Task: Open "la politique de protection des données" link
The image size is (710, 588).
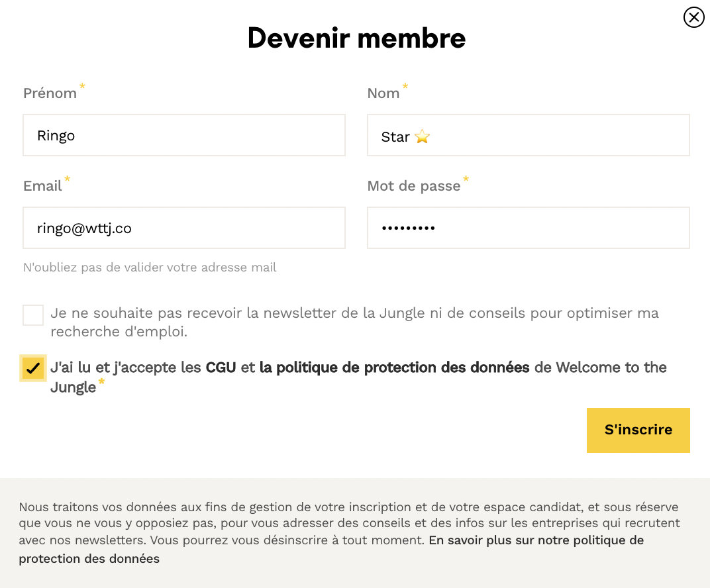Action: pos(394,367)
